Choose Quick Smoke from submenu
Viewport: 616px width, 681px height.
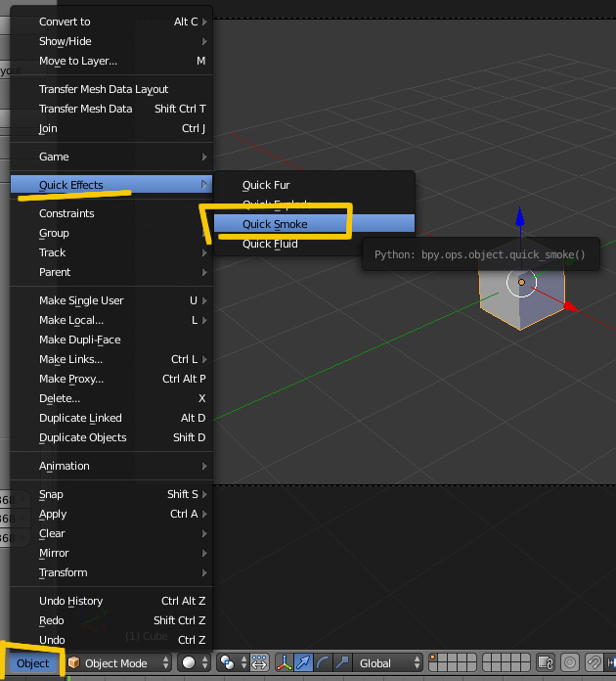pos(314,224)
